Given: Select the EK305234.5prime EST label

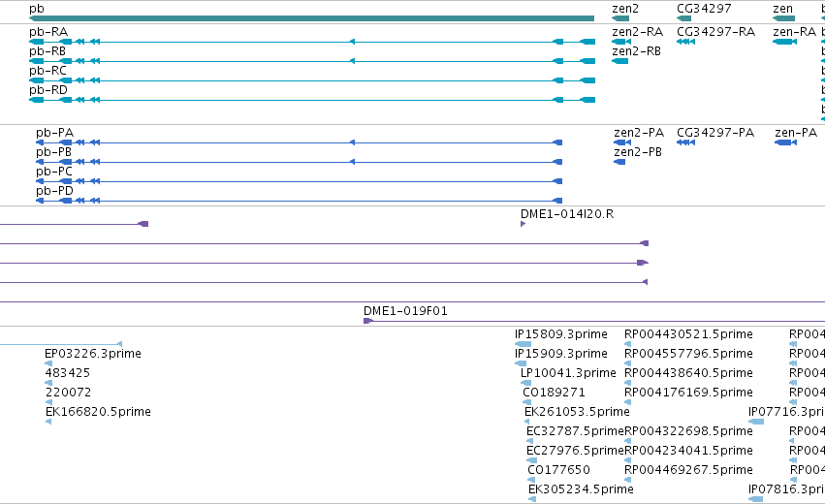Looking at the screenshot, I should click(x=581, y=489).
